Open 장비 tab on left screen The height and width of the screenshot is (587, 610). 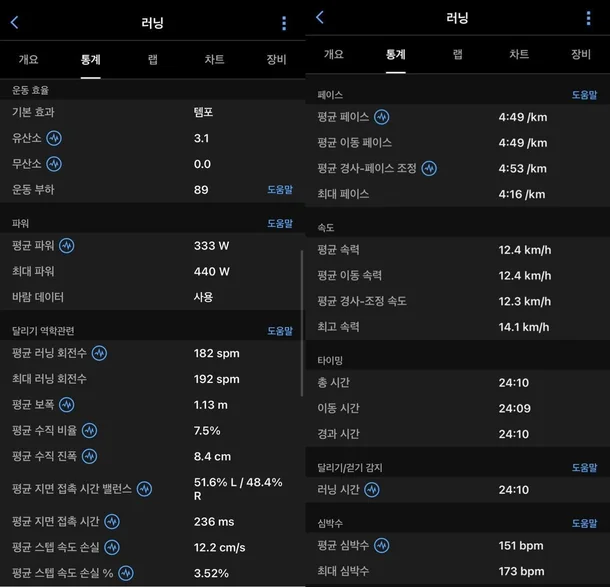[276, 60]
